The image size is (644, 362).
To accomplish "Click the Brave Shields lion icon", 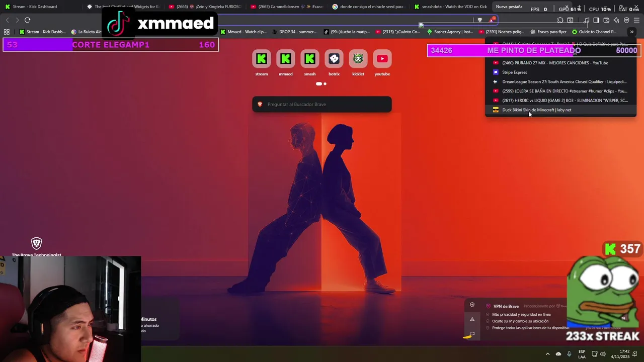I will point(479,20).
